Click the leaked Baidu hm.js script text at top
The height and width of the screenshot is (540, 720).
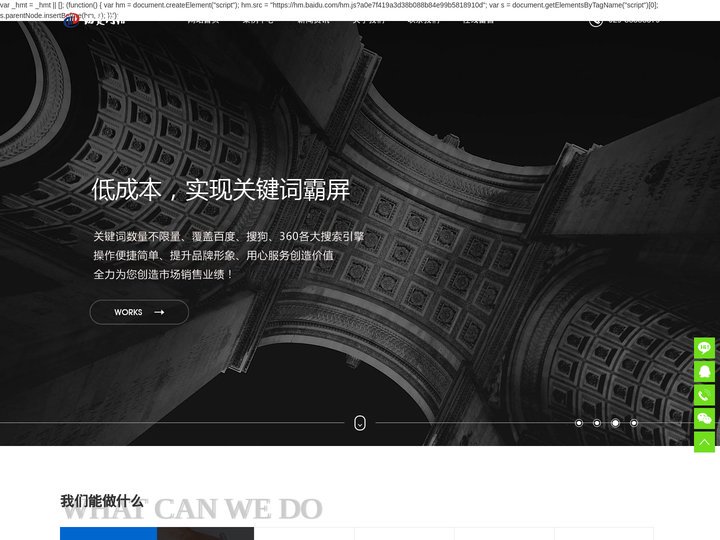click(x=329, y=10)
